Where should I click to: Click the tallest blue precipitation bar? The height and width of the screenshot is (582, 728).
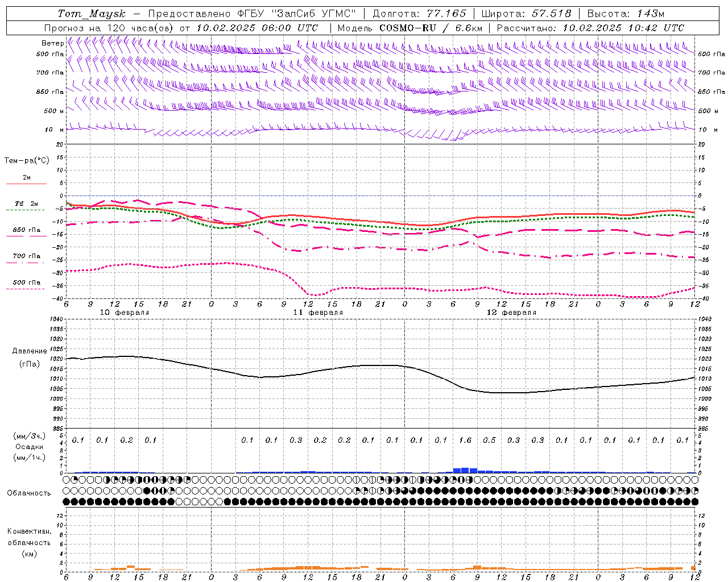tap(465, 470)
